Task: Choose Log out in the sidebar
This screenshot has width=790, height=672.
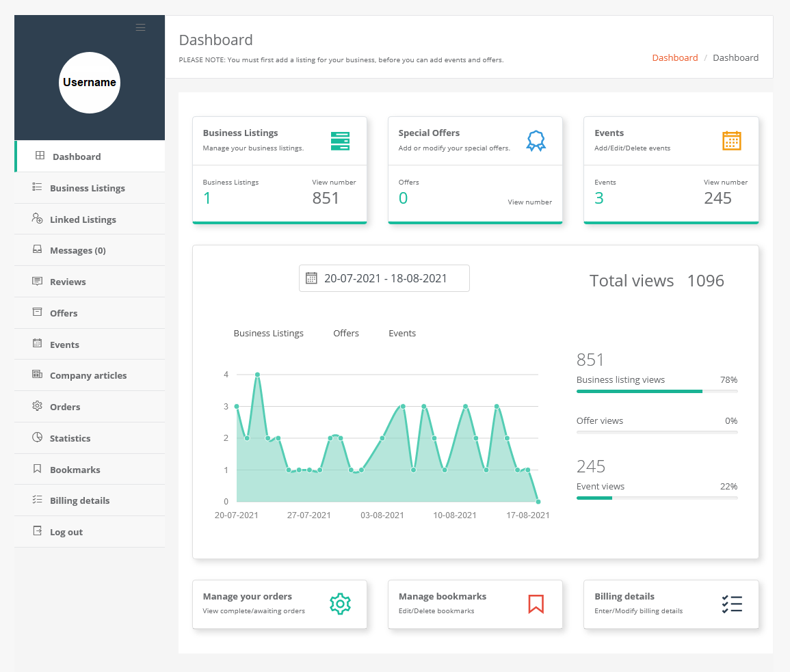Action: tap(90, 532)
